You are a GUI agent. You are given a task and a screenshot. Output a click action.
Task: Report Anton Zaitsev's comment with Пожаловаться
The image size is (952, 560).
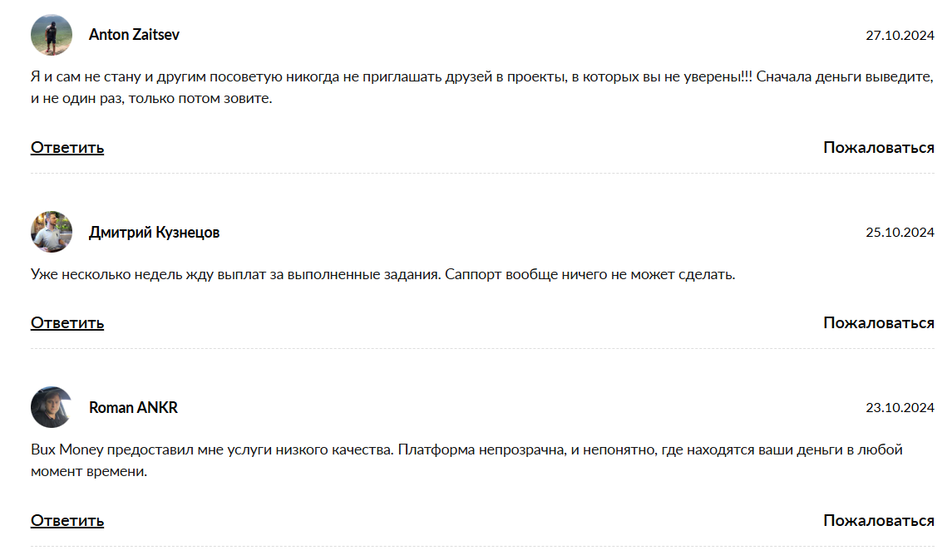879,148
